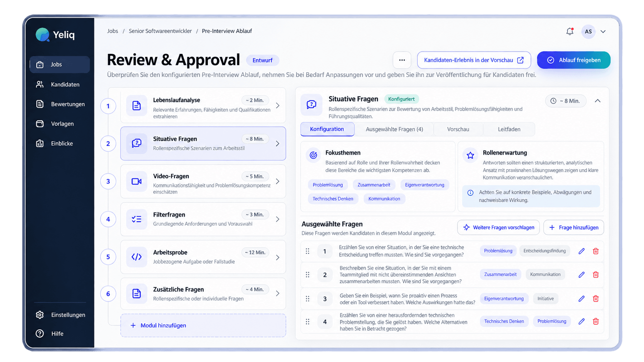The image size is (644, 362).
Task: Switch to the Vorschau tab
Action: tap(458, 129)
